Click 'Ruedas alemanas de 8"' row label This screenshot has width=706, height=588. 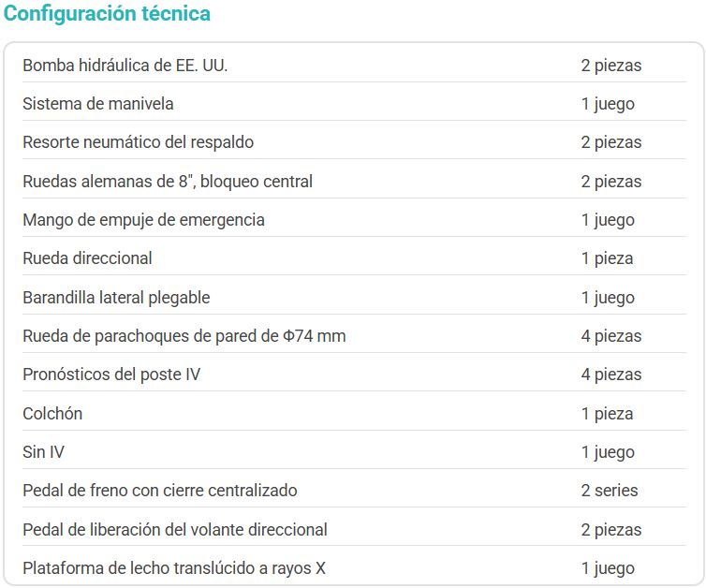point(168,182)
